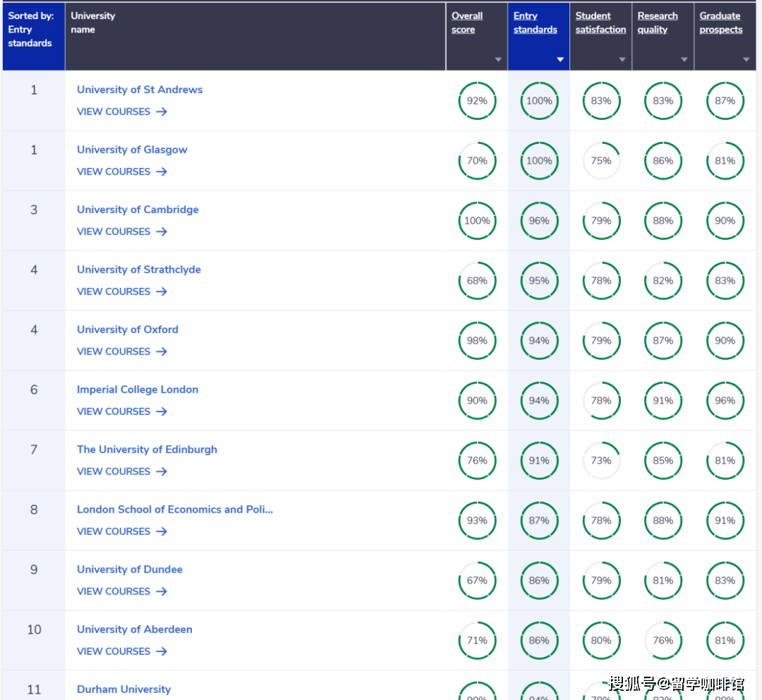View courses for London School of Economics
Screen dimensions: 762x700
pyautogui.click(x=122, y=531)
